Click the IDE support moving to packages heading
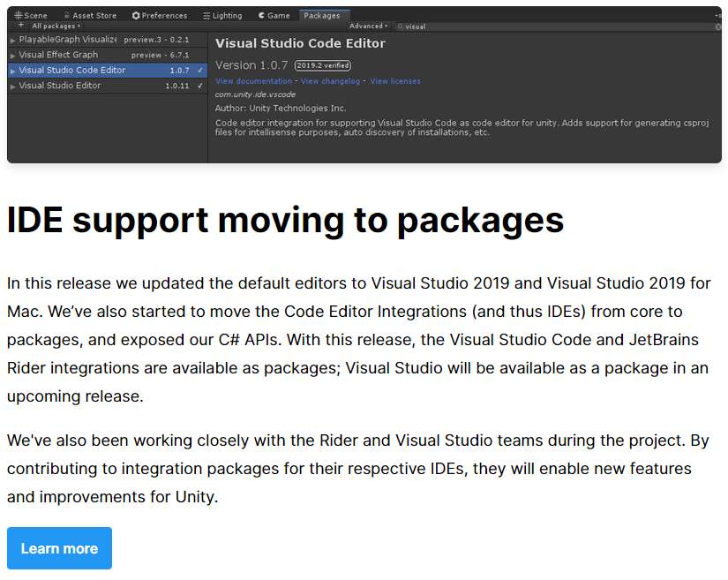 [286, 220]
